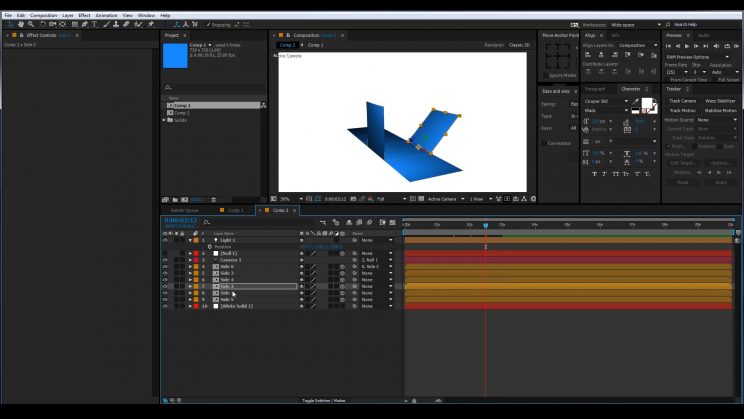Image resolution: width=744 pixels, height=419 pixels.
Task: Click the Stabilize Motion button
Action: (720, 111)
